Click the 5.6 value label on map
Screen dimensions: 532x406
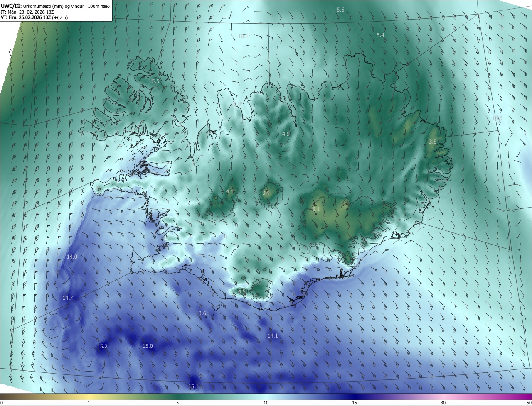pyautogui.click(x=340, y=10)
